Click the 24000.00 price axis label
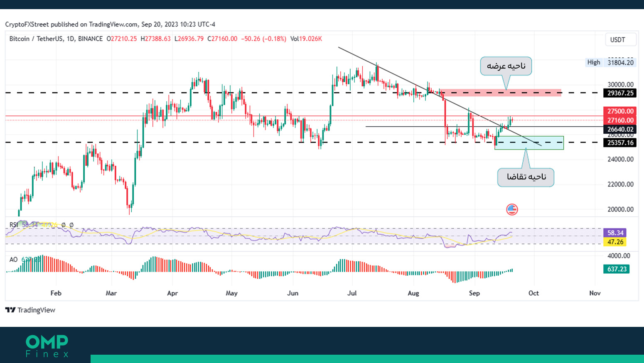 click(620, 159)
